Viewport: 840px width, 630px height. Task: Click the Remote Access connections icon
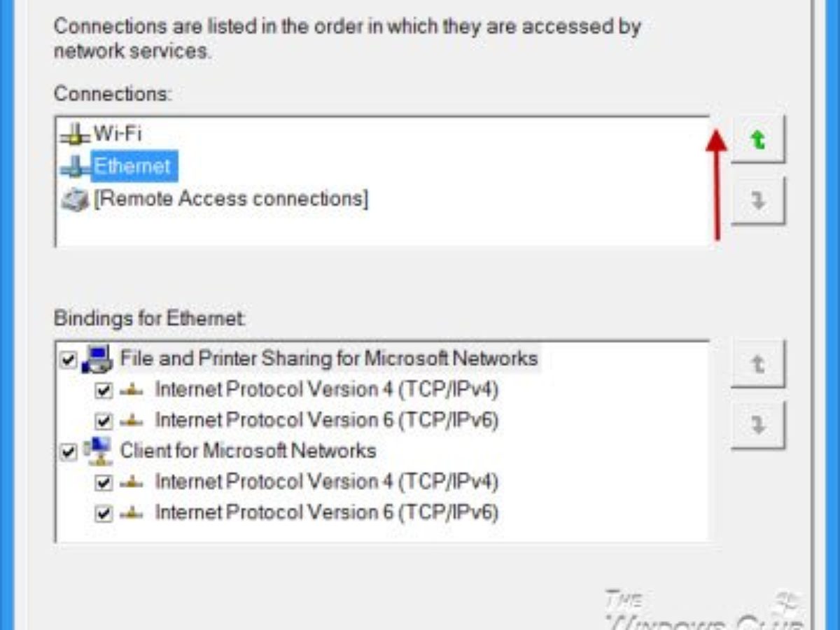(75, 200)
